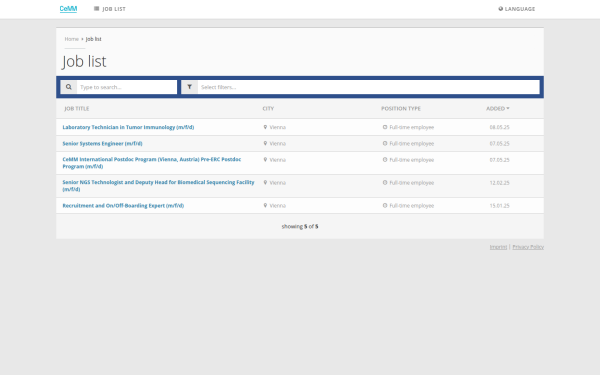Viewport: 600px width, 375px height.
Task: Open the Privacy Policy link
Action: 528,247
